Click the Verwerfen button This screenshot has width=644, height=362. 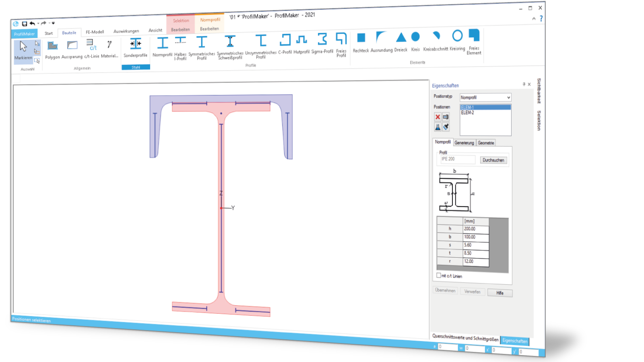click(472, 291)
